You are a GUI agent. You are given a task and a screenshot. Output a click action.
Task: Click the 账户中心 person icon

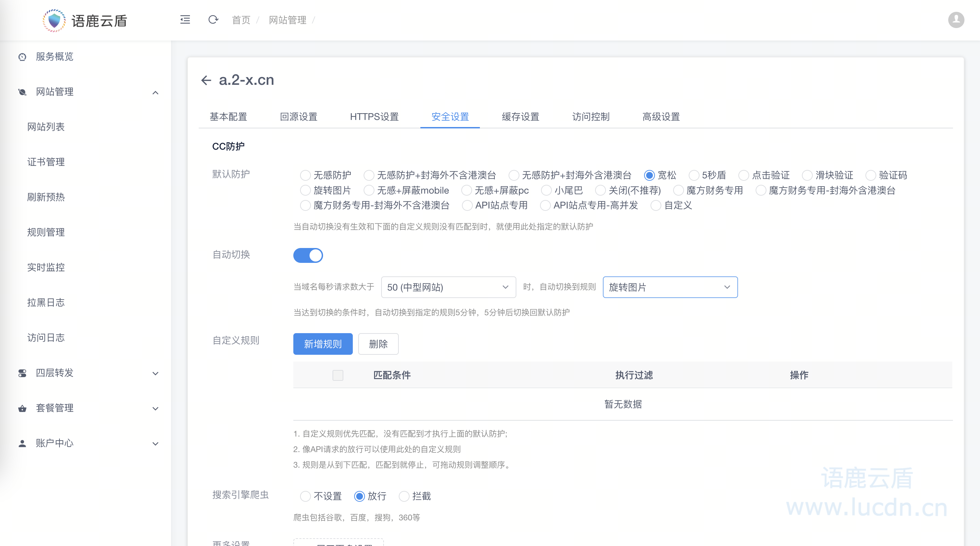tap(22, 443)
